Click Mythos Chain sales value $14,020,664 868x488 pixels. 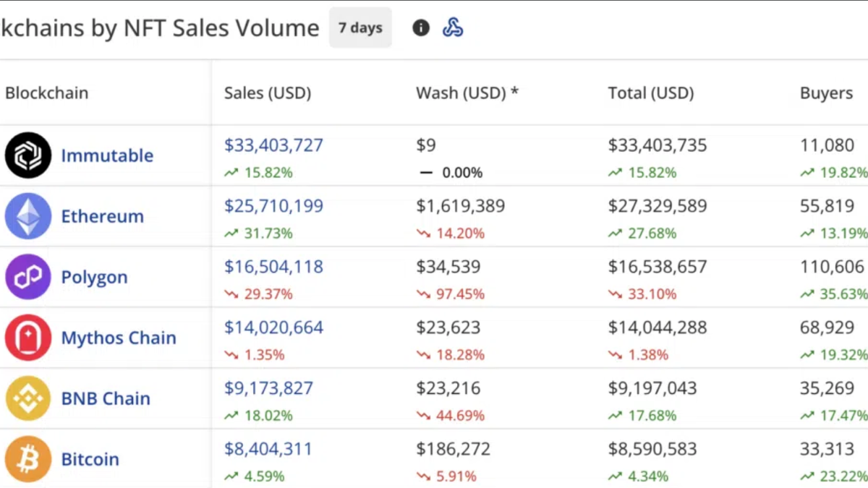click(x=273, y=328)
